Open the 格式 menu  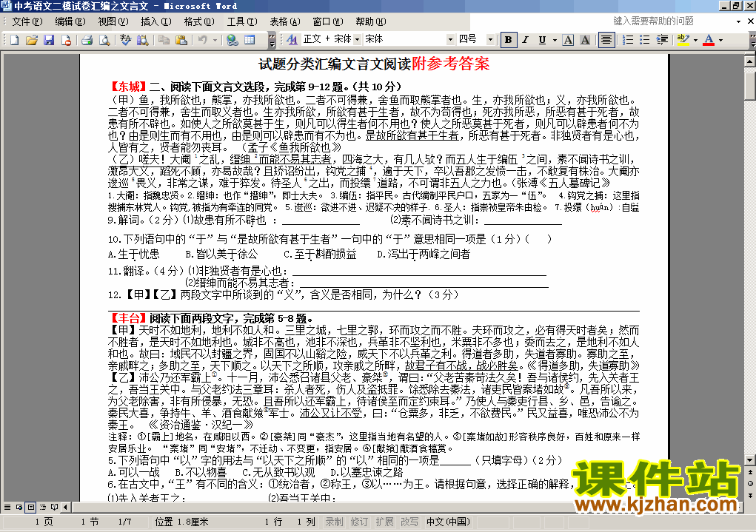click(x=199, y=21)
